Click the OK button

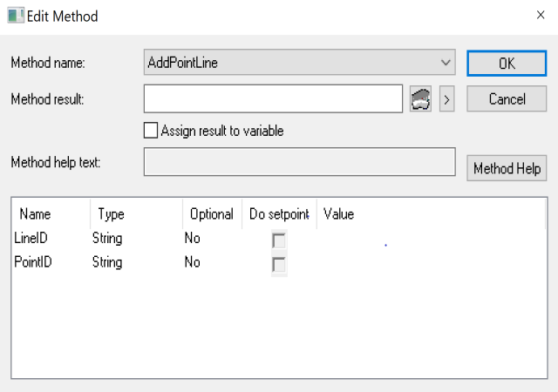507,64
